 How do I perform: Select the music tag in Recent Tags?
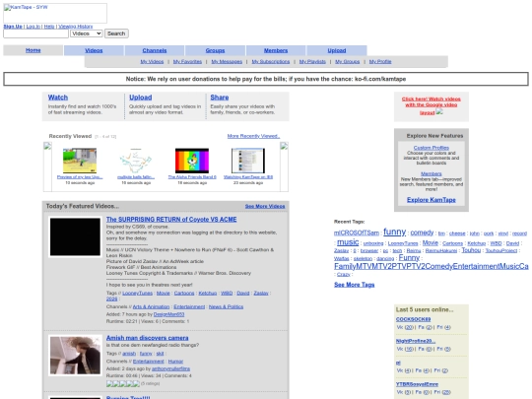click(x=348, y=242)
